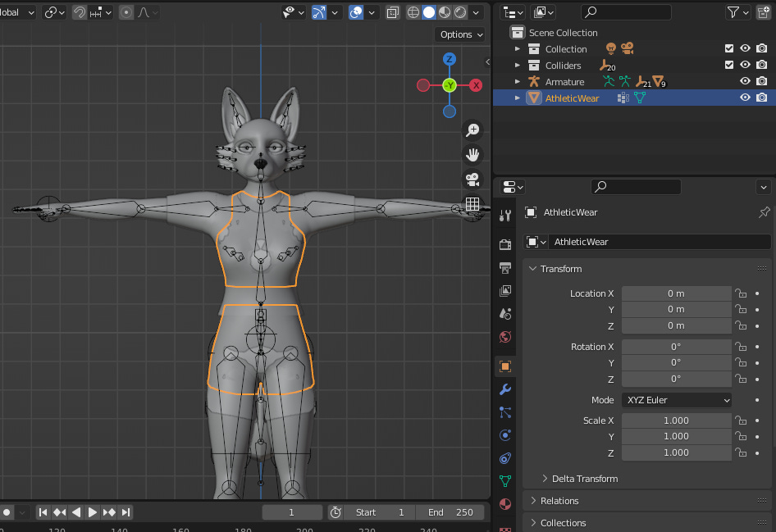Switch to wireframe viewport shading

(413, 12)
